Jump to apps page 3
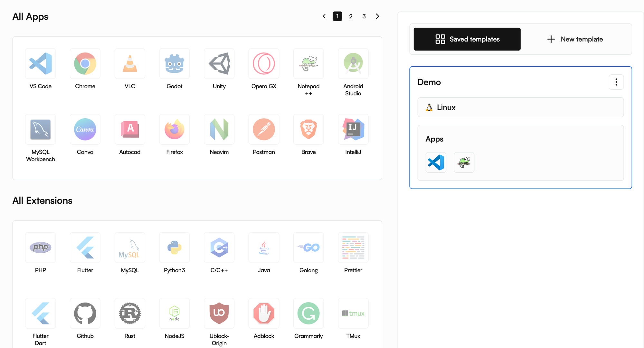 point(364,16)
